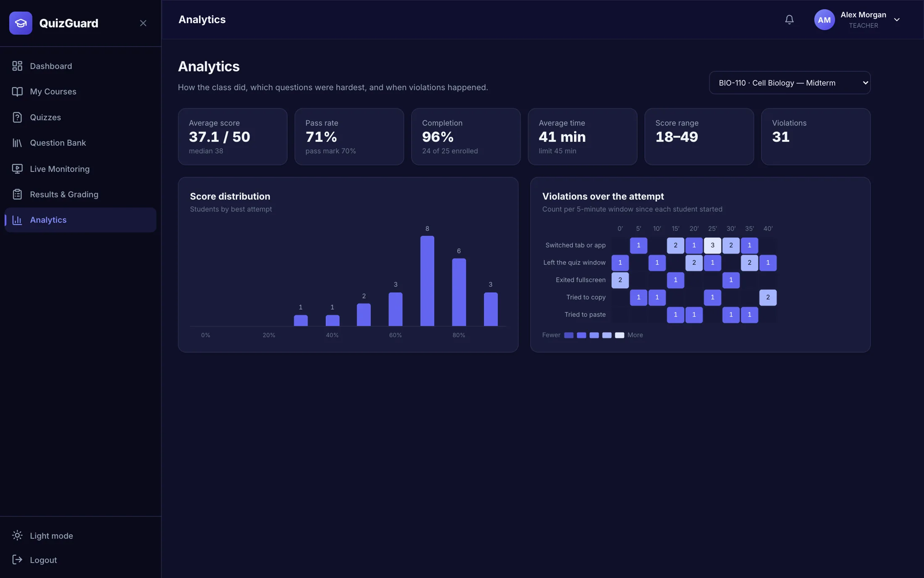Viewport: 924px width, 578px height.
Task: Click the Question Bank library icon
Action: pos(17,143)
